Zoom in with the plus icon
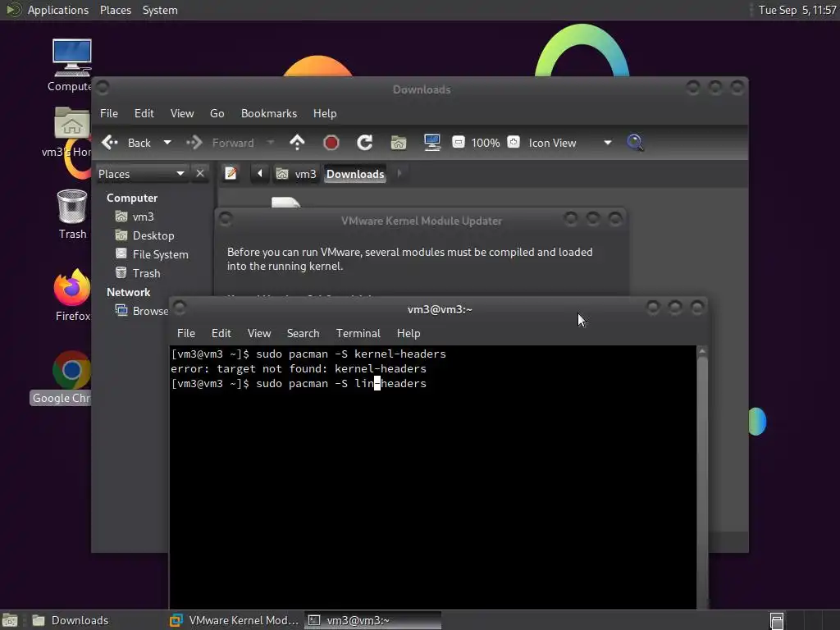The width and height of the screenshot is (840, 630). tap(514, 142)
